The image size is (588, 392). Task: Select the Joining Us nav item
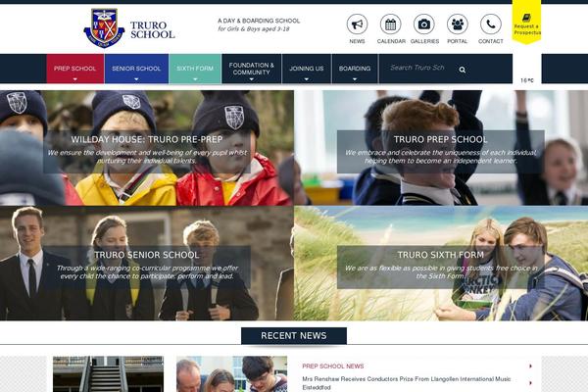coord(307,69)
